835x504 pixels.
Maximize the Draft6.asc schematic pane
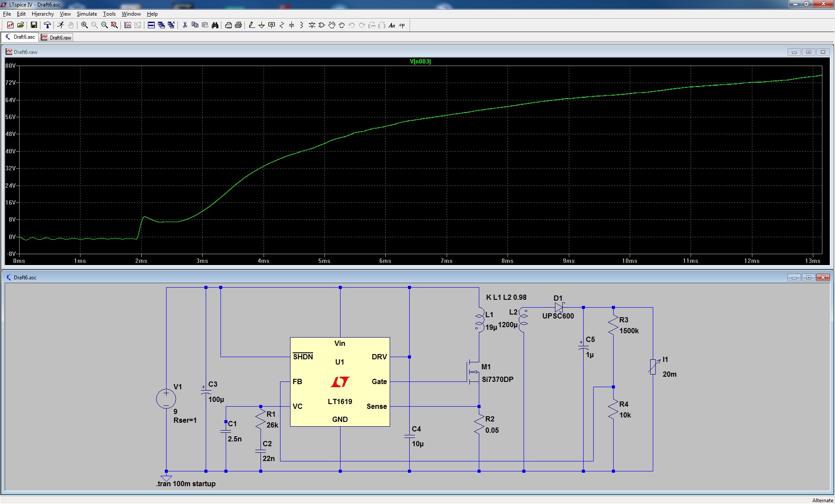(x=808, y=278)
